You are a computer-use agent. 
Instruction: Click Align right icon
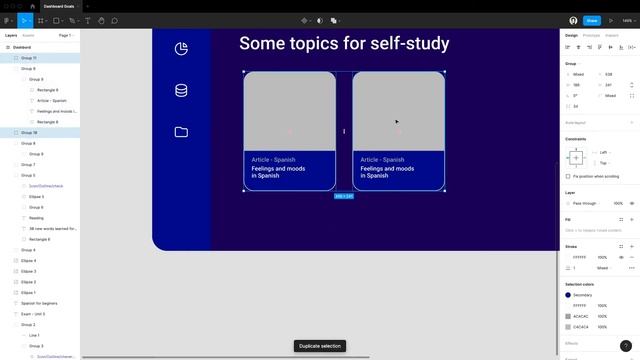click(589, 47)
